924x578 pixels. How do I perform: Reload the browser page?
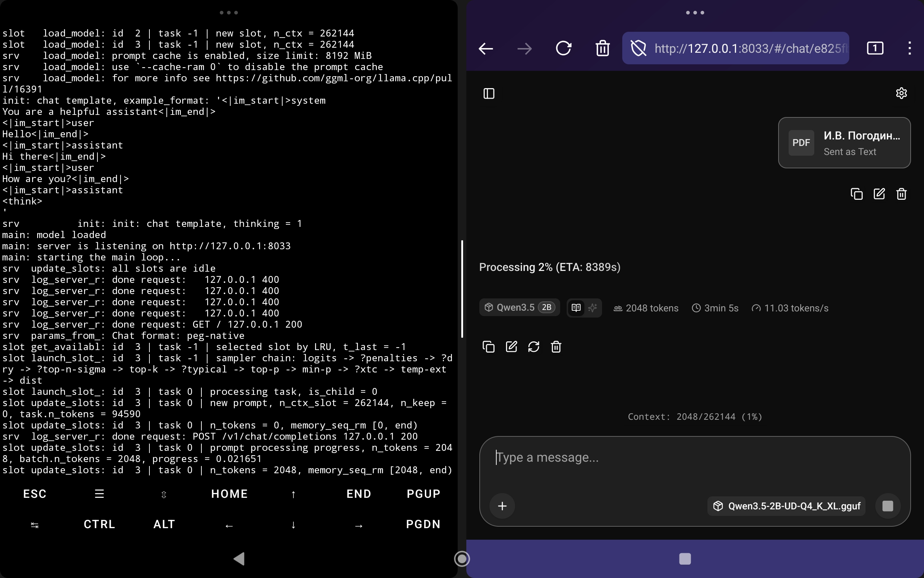pyautogui.click(x=563, y=48)
